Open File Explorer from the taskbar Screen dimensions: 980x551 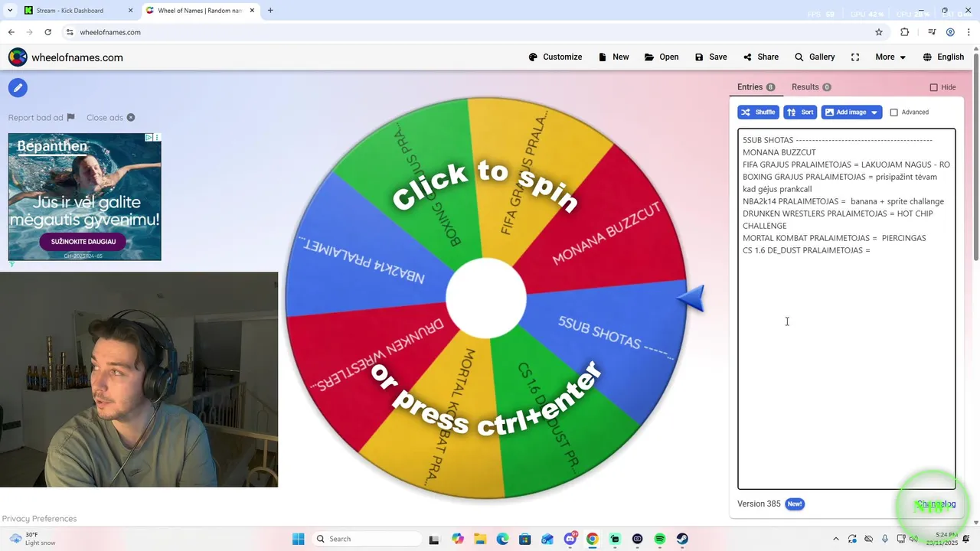[479, 539]
